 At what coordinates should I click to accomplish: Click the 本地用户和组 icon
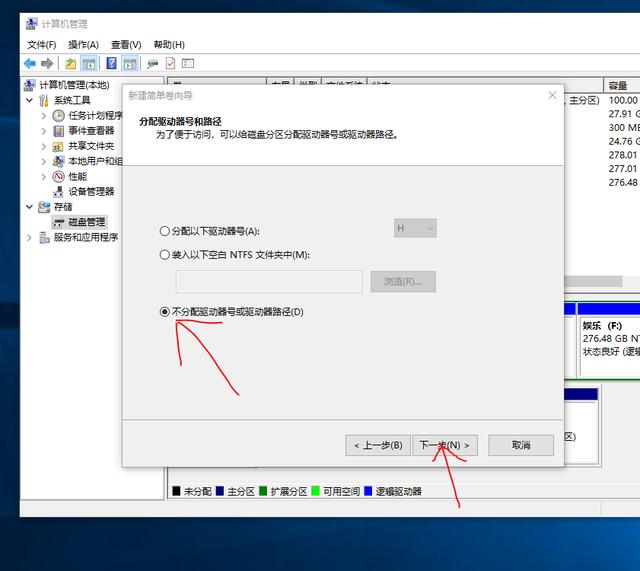click(x=58, y=161)
